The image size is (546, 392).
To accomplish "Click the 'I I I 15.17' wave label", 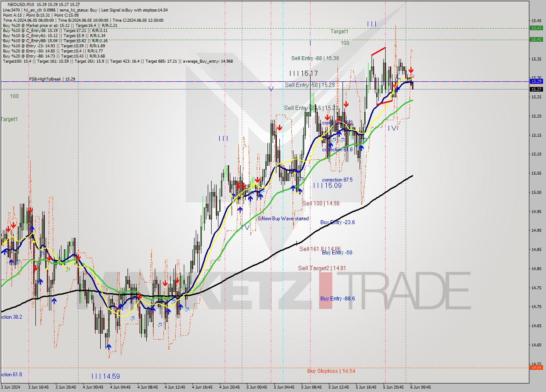I will click(x=303, y=73).
